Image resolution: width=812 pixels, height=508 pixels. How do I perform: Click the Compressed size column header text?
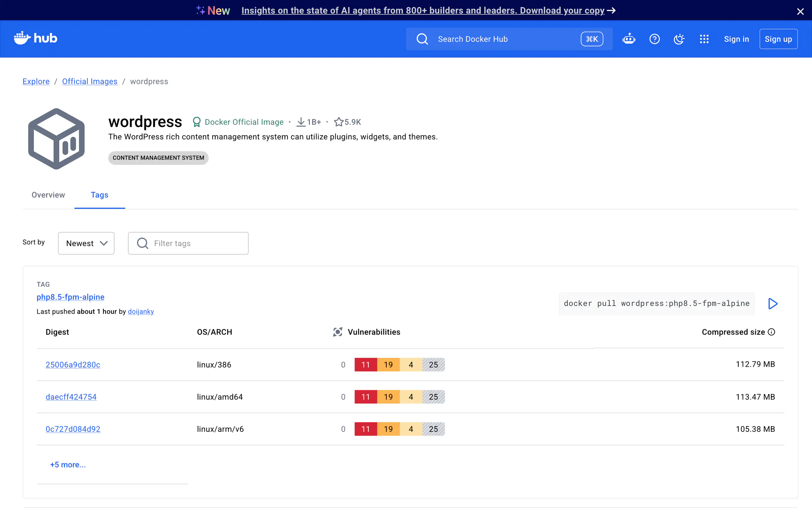[x=733, y=332]
